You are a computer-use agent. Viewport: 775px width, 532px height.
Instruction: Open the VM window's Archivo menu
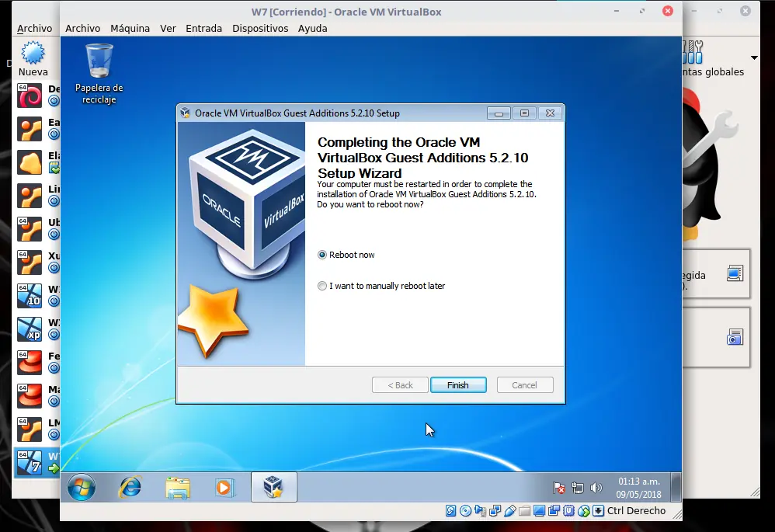(82, 28)
